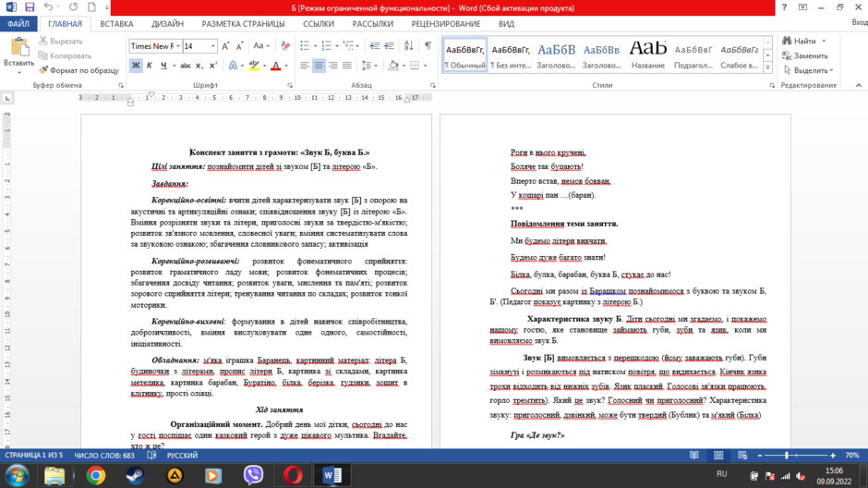Open Выделить selection dropdown
Screen dimensions: 868x488
pyautogui.click(x=808, y=70)
